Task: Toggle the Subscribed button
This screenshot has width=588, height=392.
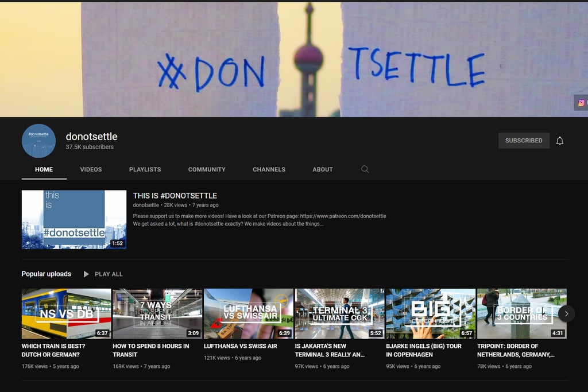Action: pos(524,141)
